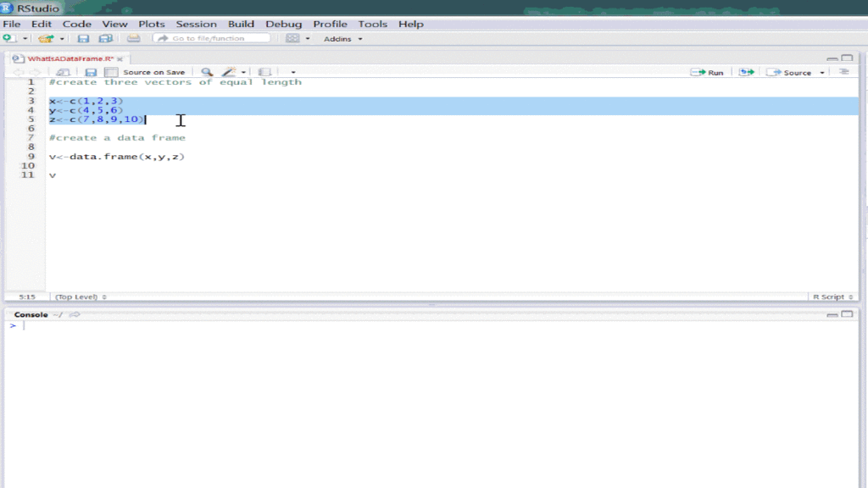The width and height of the screenshot is (868, 488).
Task: Close the WhatIsADataFrame.R tab
Action: click(120, 58)
